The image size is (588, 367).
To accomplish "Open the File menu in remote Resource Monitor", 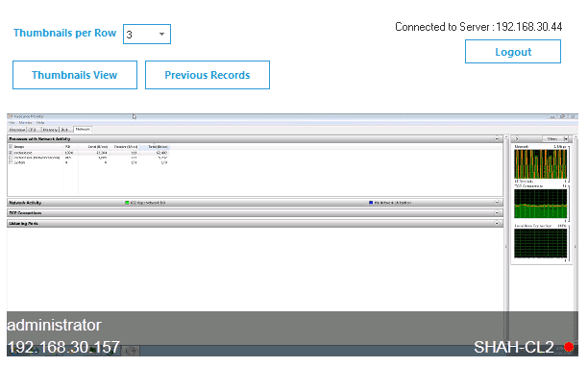I will (x=12, y=123).
